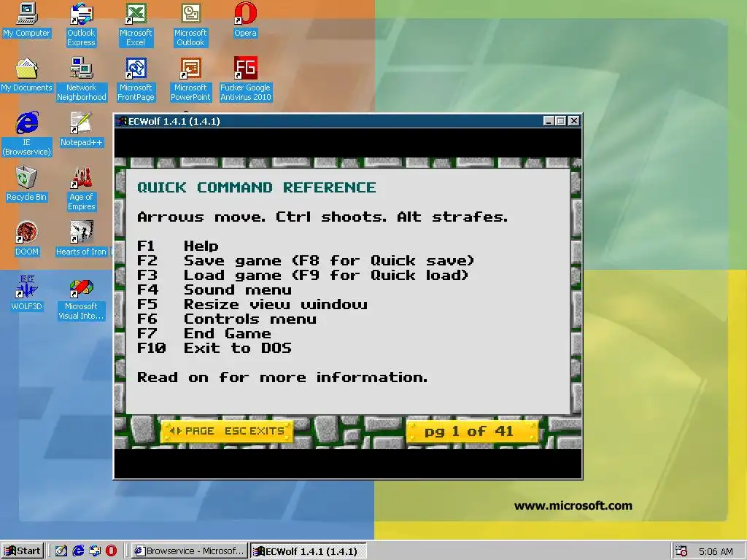
Task: Click the Start button
Action: pyautogui.click(x=23, y=551)
